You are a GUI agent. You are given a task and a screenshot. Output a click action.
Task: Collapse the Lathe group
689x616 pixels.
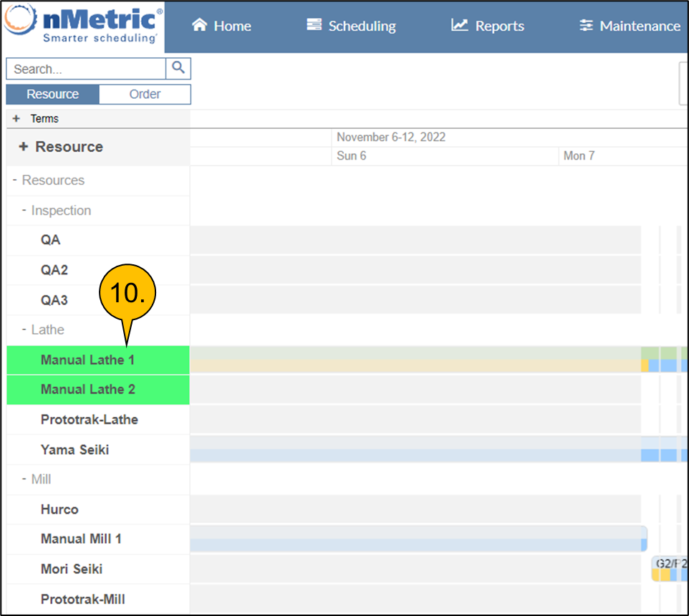pyautogui.click(x=24, y=329)
